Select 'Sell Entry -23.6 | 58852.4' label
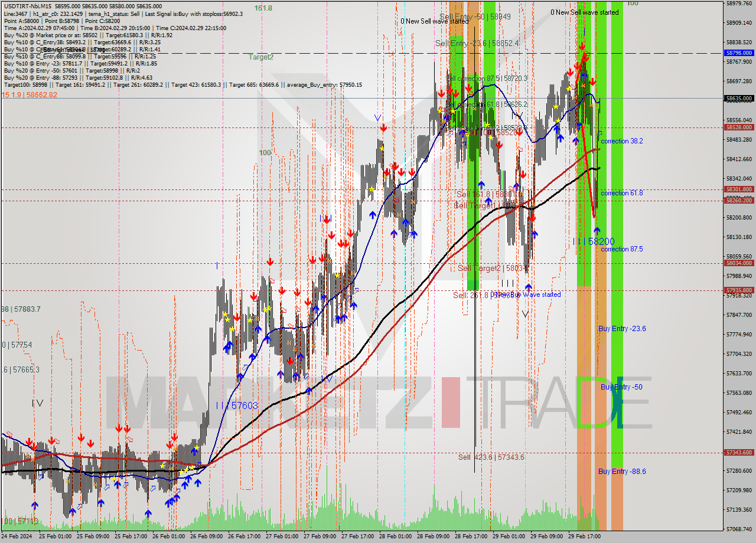 pyautogui.click(x=477, y=43)
